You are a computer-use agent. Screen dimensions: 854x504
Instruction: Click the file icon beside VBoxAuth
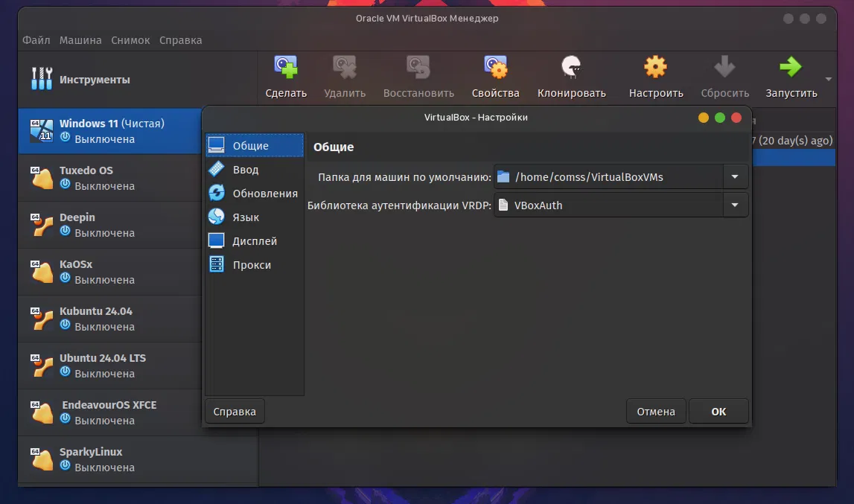[503, 205]
